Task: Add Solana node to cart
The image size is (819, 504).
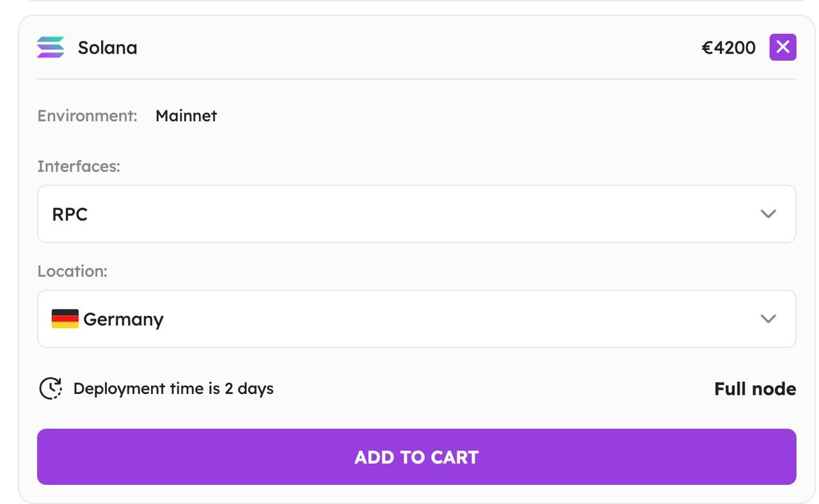Action: tap(417, 457)
